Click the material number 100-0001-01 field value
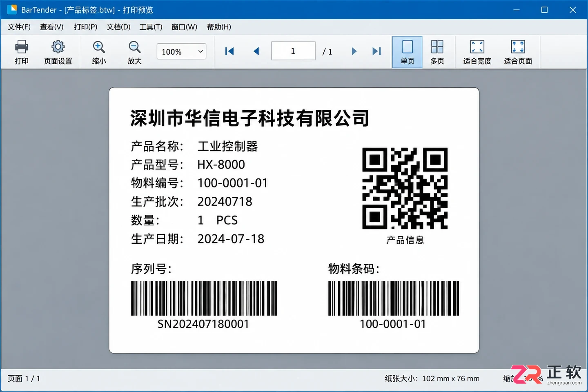This screenshot has width=588, height=392. [x=233, y=183]
